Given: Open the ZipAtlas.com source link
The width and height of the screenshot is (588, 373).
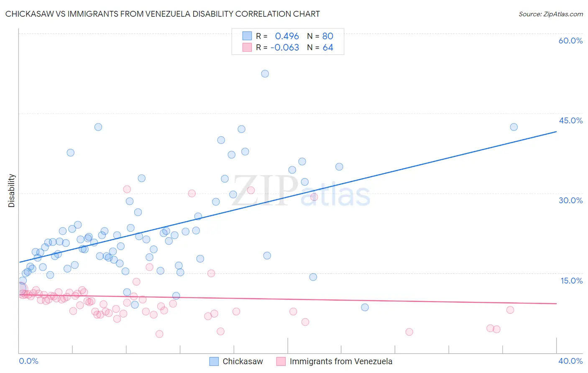Looking at the screenshot, I should 551,14.
